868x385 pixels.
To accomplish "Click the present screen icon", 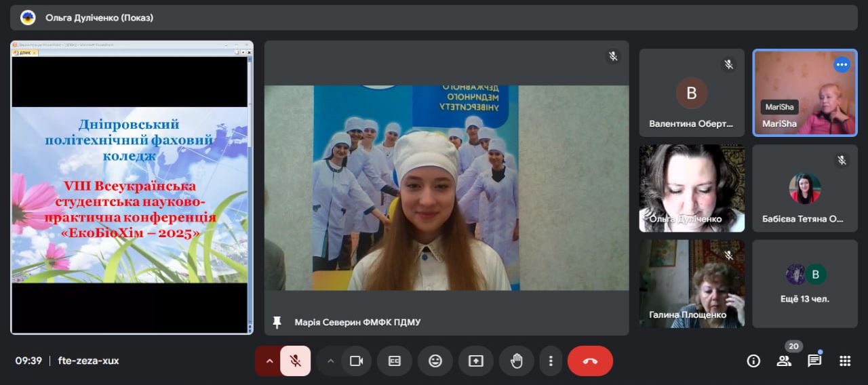I will point(476,361).
